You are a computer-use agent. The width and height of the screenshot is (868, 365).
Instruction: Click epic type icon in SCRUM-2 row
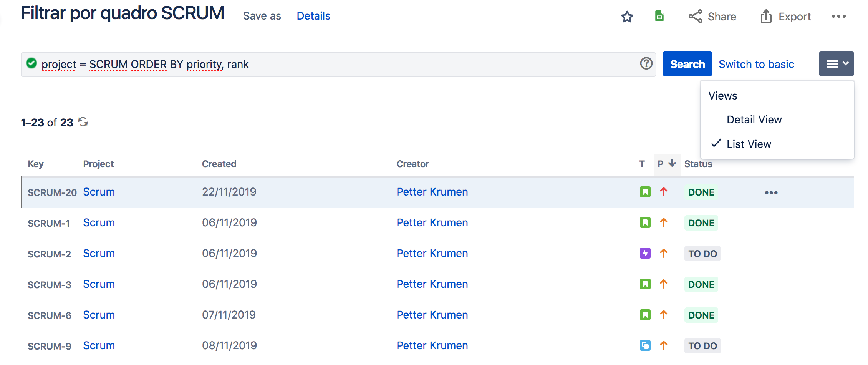[x=645, y=253]
